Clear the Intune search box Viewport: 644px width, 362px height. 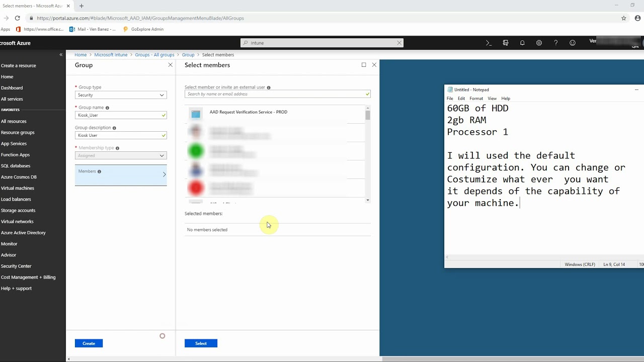[399, 43]
